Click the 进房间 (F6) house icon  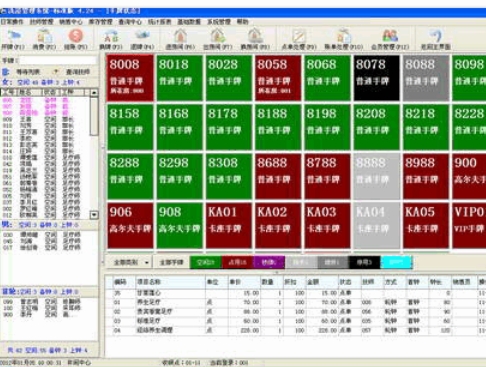pyautogui.click(x=180, y=39)
